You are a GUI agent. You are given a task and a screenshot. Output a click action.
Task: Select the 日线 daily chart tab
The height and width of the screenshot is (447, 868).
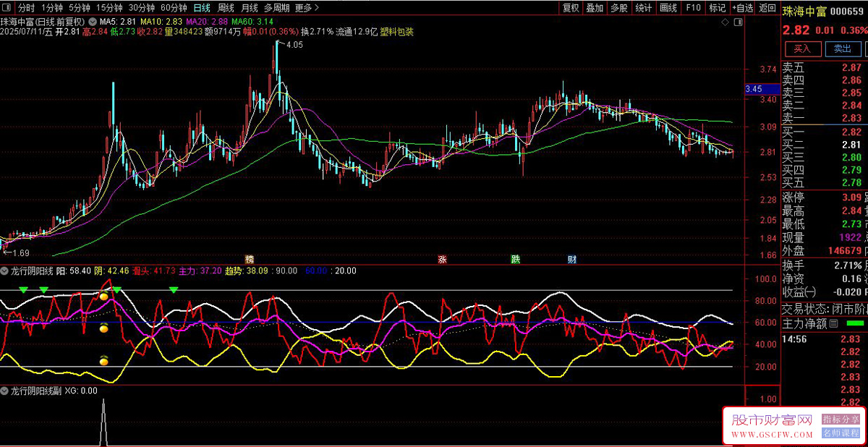pos(202,8)
